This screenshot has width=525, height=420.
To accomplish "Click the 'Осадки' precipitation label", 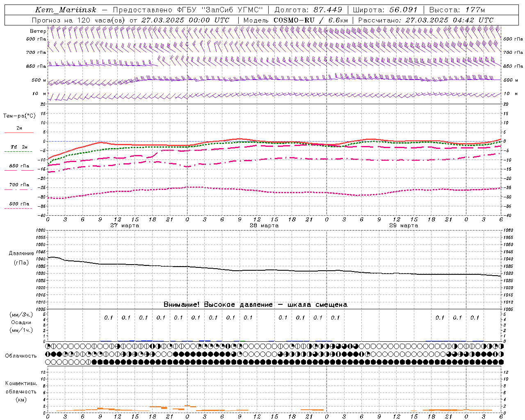I will point(21,322).
